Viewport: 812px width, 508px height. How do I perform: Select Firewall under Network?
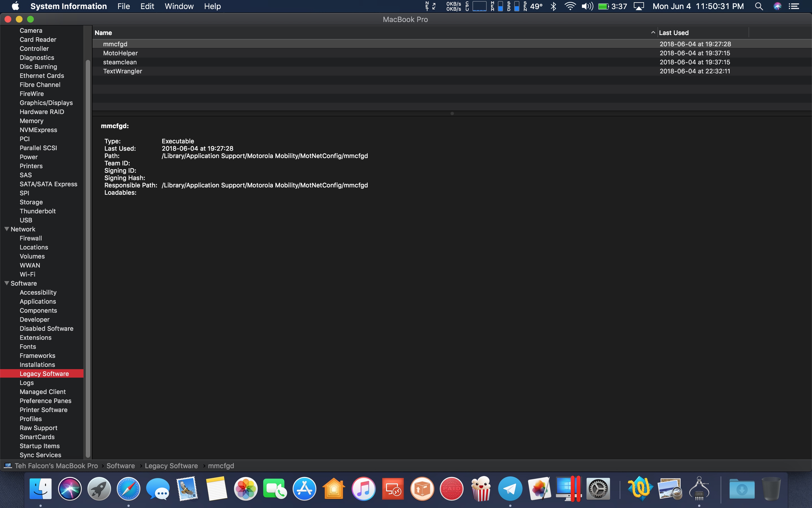pyautogui.click(x=30, y=238)
